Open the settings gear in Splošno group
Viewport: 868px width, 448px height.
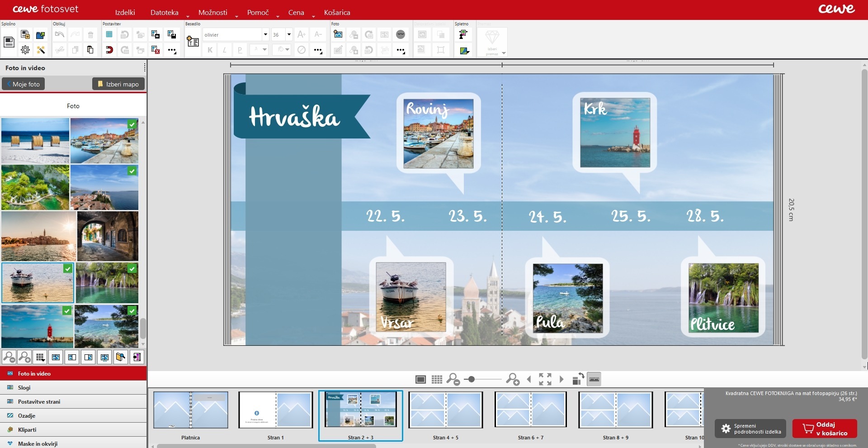25,50
